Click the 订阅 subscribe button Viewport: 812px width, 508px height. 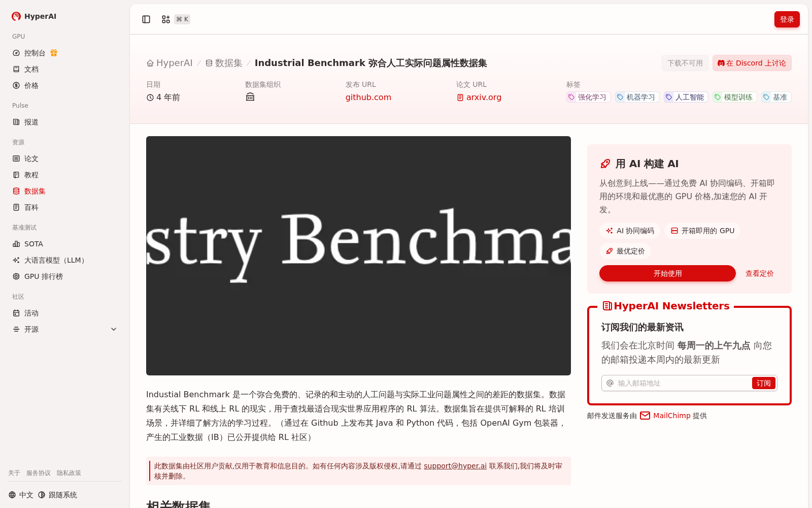coord(763,383)
